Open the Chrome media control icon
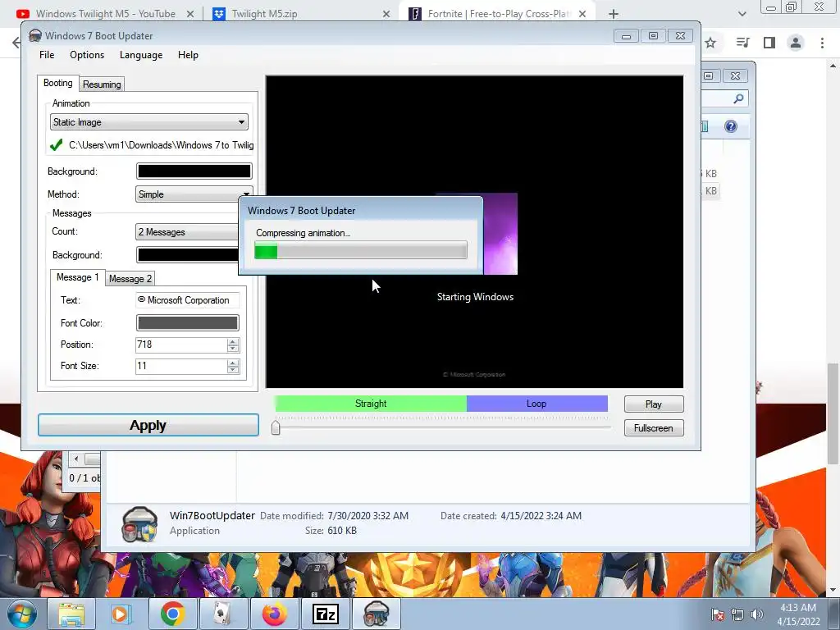Viewport: 840px width, 630px height. click(x=742, y=43)
